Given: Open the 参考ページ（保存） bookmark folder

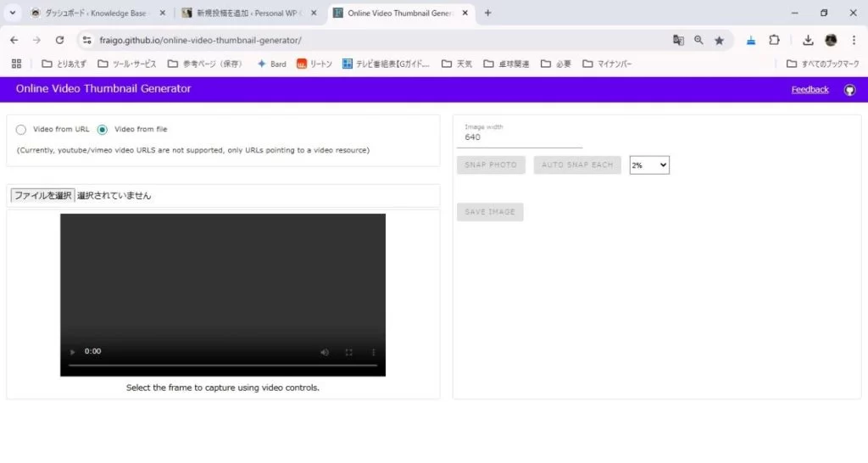Looking at the screenshot, I should tap(205, 64).
